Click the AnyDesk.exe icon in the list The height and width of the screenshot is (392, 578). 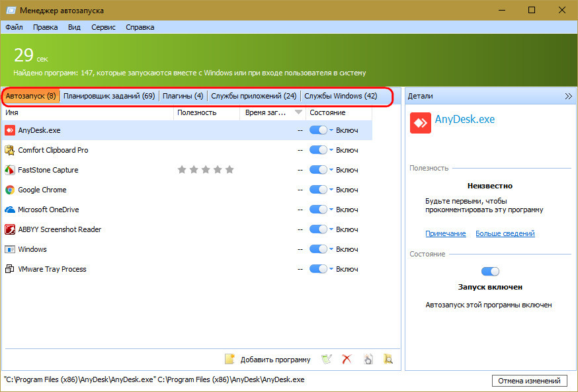[x=10, y=130]
